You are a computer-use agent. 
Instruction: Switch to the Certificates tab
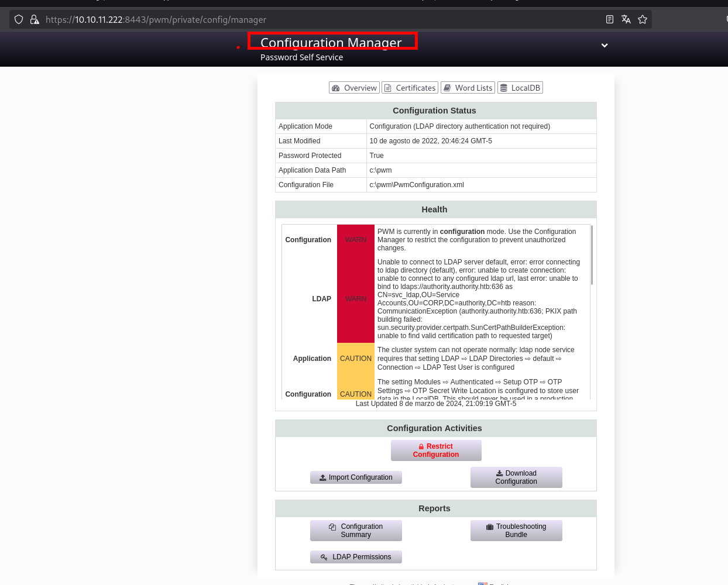410,88
